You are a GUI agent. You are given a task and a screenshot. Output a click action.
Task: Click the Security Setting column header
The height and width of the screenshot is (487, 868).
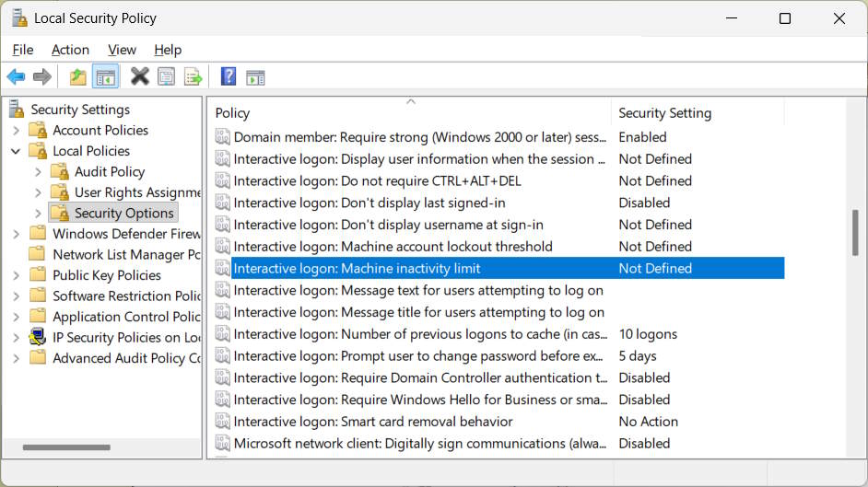(696, 113)
